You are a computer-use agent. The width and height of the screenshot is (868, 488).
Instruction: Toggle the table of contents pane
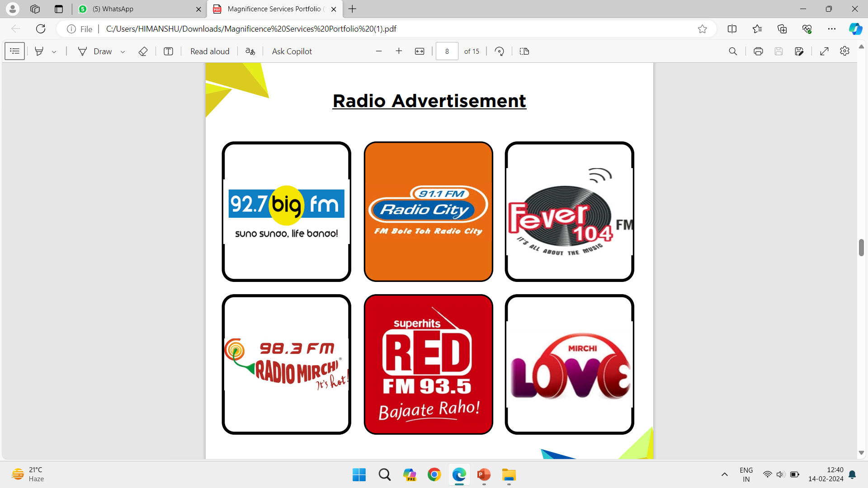(x=14, y=51)
